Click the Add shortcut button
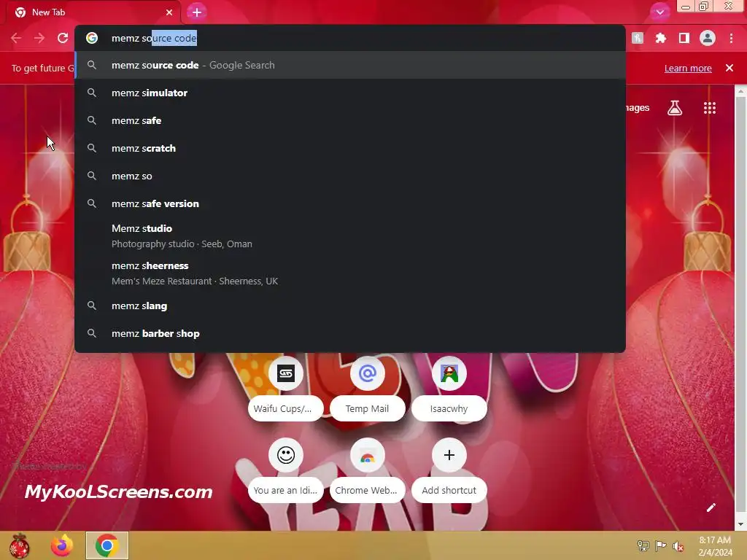The image size is (747, 560). [x=449, y=470]
